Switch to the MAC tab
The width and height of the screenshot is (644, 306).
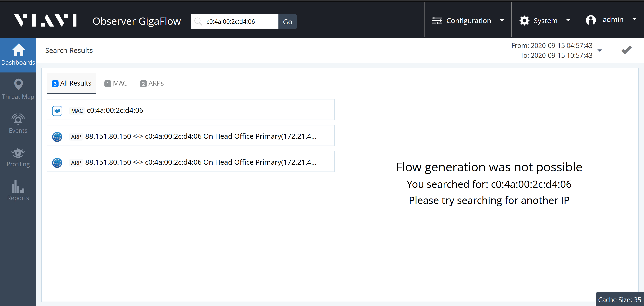pyautogui.click(x=115, y=83)
